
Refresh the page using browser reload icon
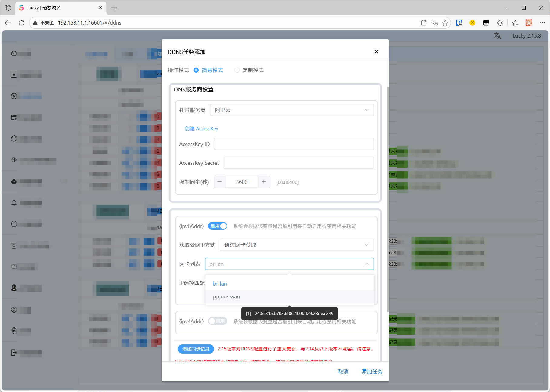(x=22, y=23)
